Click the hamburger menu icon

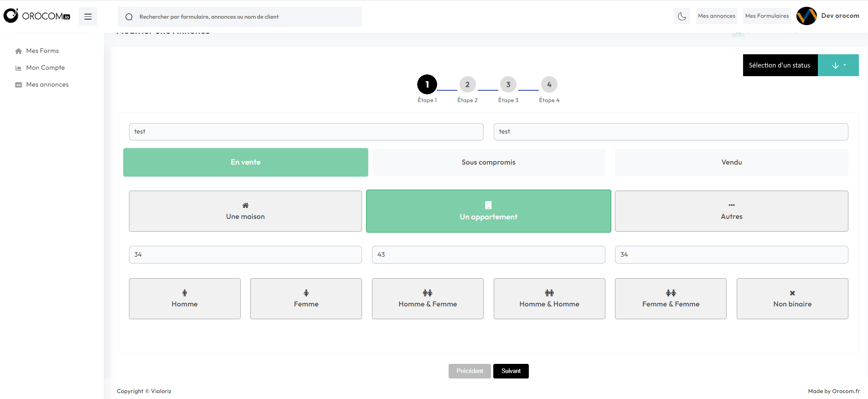(88, 17)
